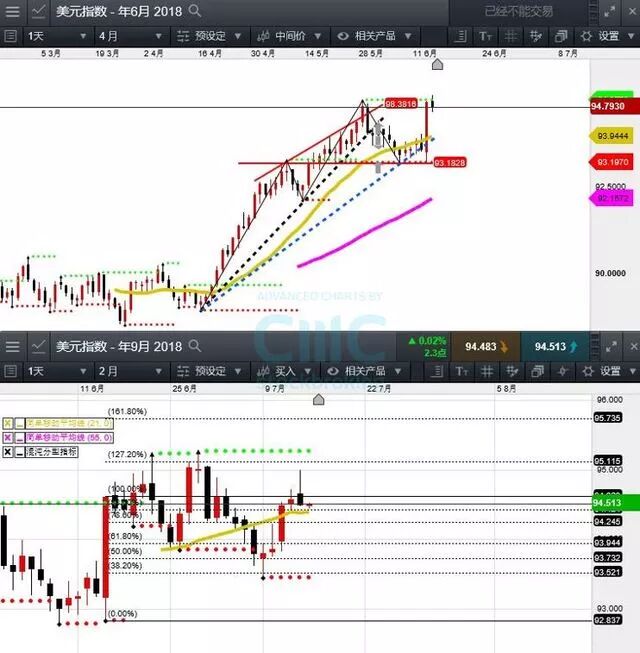
Task: Click the red 93.1970 price tag on top chart axis
Action: (611, 162)
